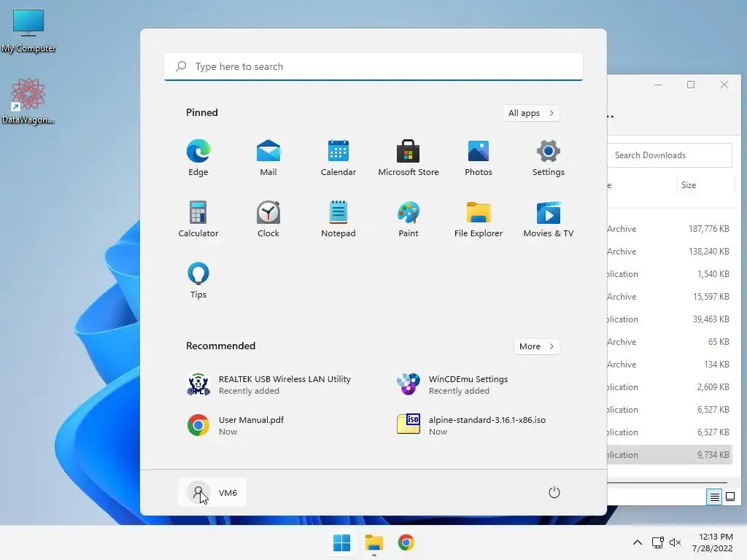Click the muted volume tray icon
The width and height of the screenshot is (747, 560).
tap(675, 542)
